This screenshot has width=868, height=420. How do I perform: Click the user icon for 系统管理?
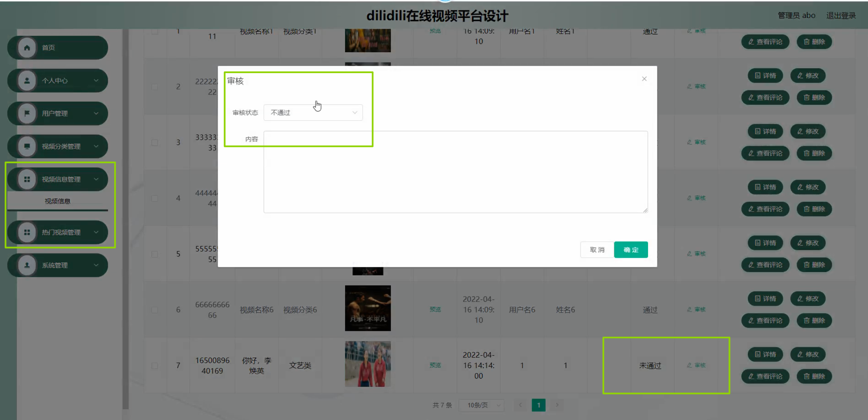27,265
